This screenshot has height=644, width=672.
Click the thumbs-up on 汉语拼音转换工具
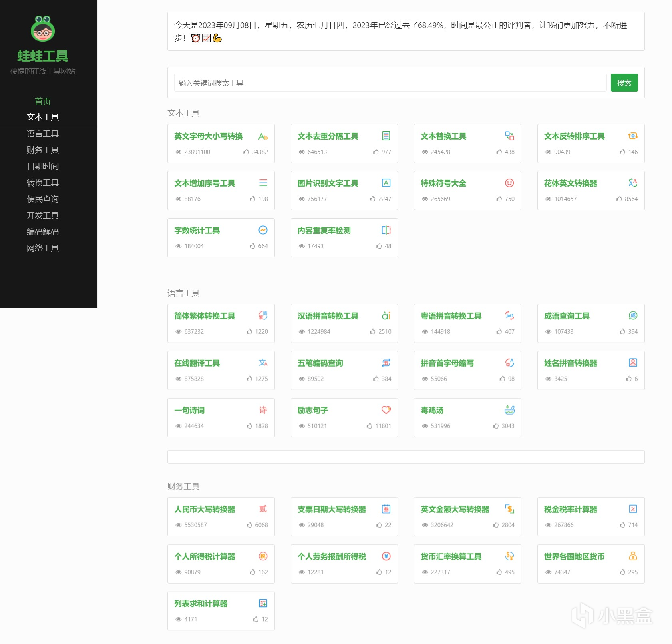click(x=372, y=331)
